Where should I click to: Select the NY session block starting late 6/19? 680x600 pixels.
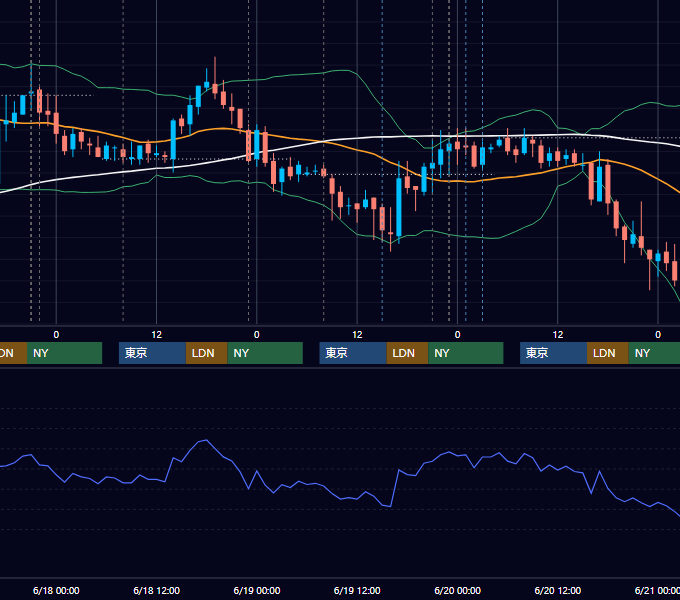coord(466,353)
